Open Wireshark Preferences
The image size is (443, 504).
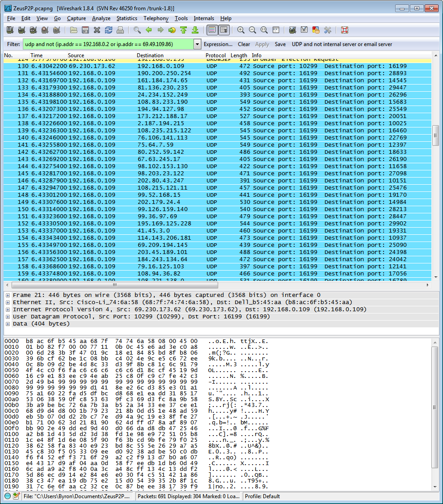coord(329,30)
